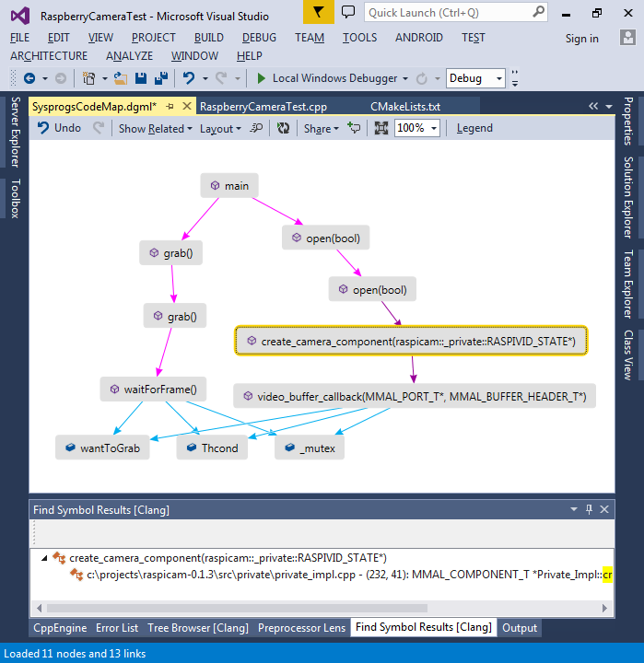Click the Find icon in the code map toolbar
The width and height of the screenshot is (644, 663).
click(256, 128)
